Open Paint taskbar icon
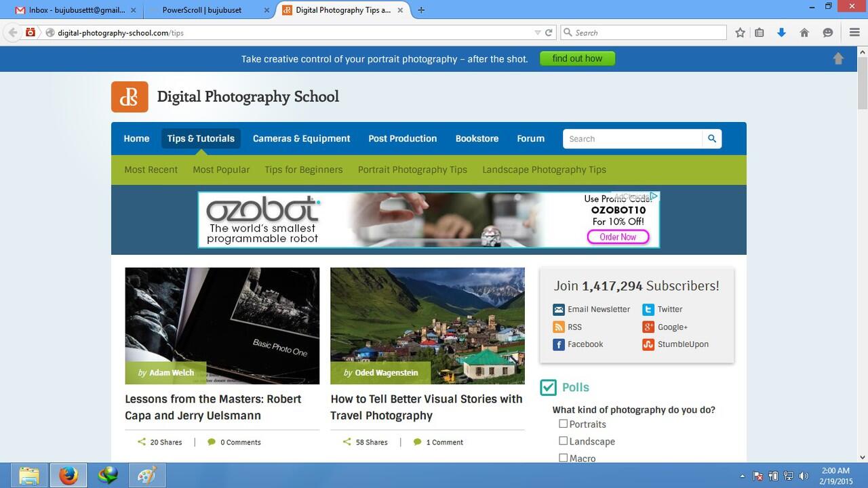The height and width of the screenshot is (488, 868). point(146,476)
